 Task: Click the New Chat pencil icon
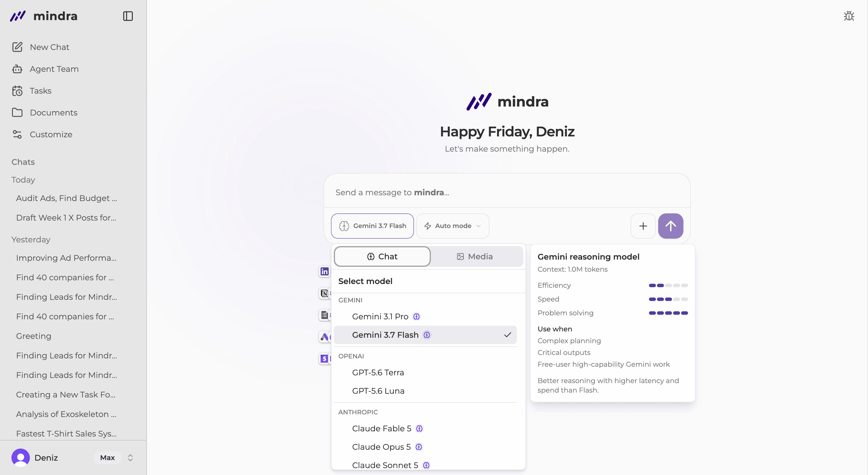point(17,47)
